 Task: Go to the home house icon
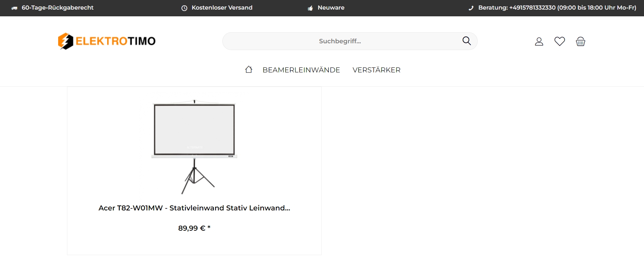[x=249, y=70]
